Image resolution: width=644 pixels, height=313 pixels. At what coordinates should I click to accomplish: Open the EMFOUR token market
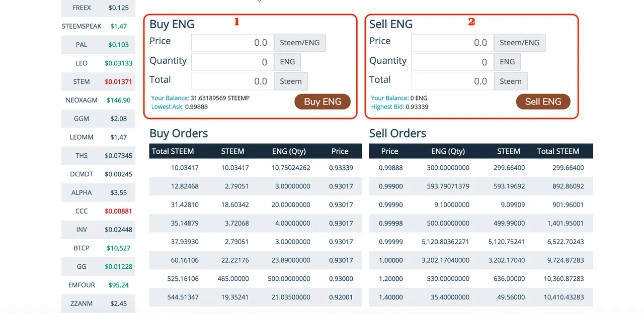98,285
